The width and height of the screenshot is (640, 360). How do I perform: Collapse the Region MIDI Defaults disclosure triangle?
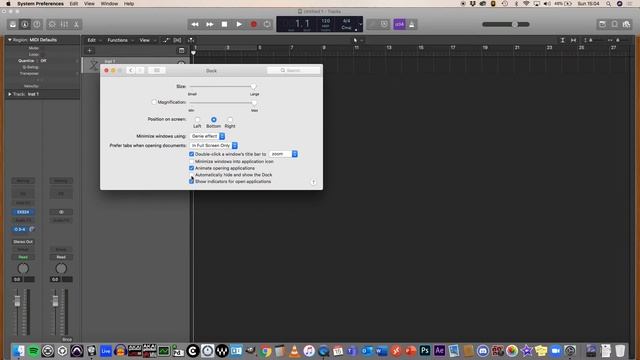click(x=10, y=40)
